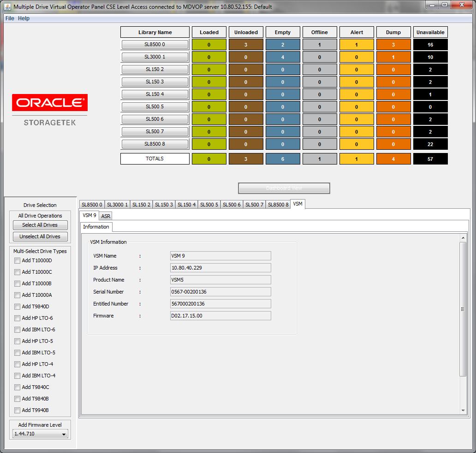The width and height of the screenshot is (476, 453).
Task: Click the Java application icon in title bar
Action: coord(7,6)
